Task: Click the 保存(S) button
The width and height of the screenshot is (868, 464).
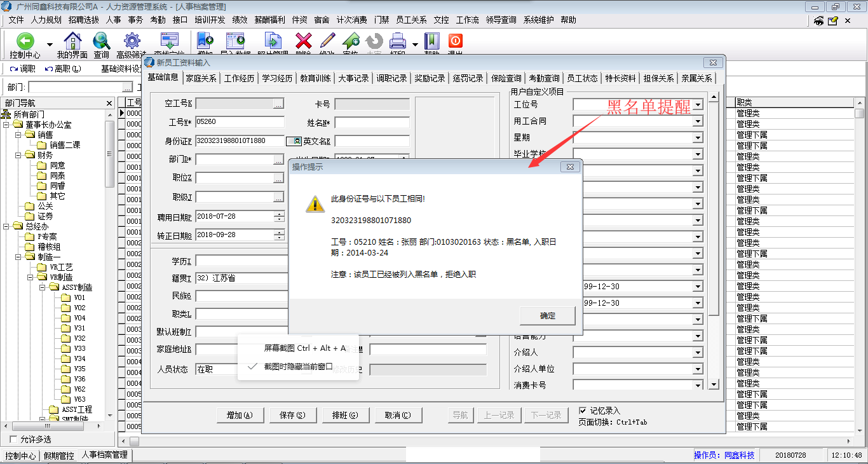Action: point(292,415)
